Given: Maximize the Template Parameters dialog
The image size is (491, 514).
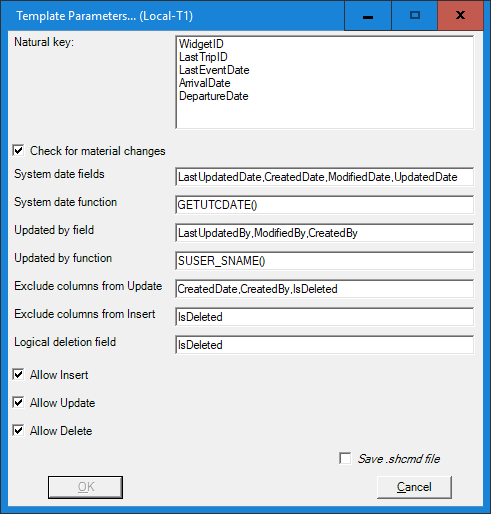Looking at the screenshot, I should point(415,15).
